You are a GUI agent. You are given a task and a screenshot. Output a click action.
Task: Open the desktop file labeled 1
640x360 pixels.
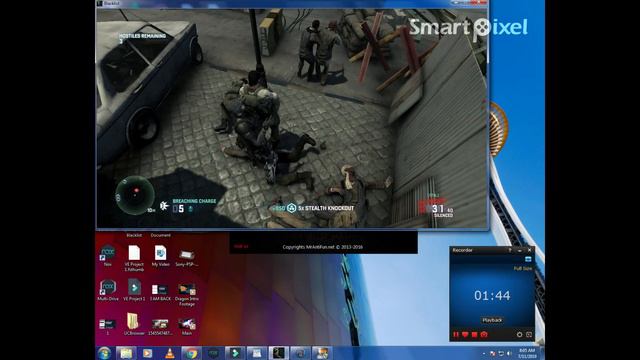[107, 327]
